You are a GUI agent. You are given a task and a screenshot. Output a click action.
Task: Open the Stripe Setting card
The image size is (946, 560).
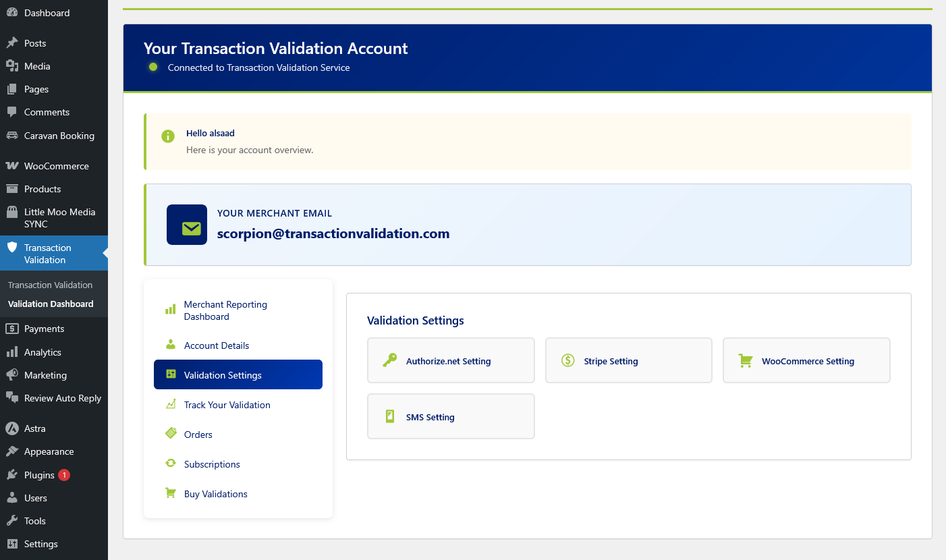[x=629, y=360]
